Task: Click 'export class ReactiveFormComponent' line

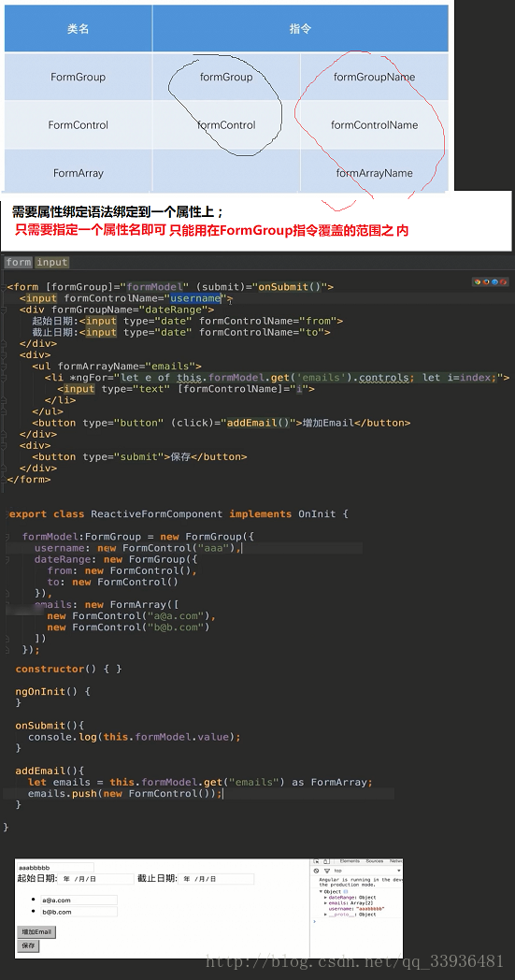Action: 179,513
